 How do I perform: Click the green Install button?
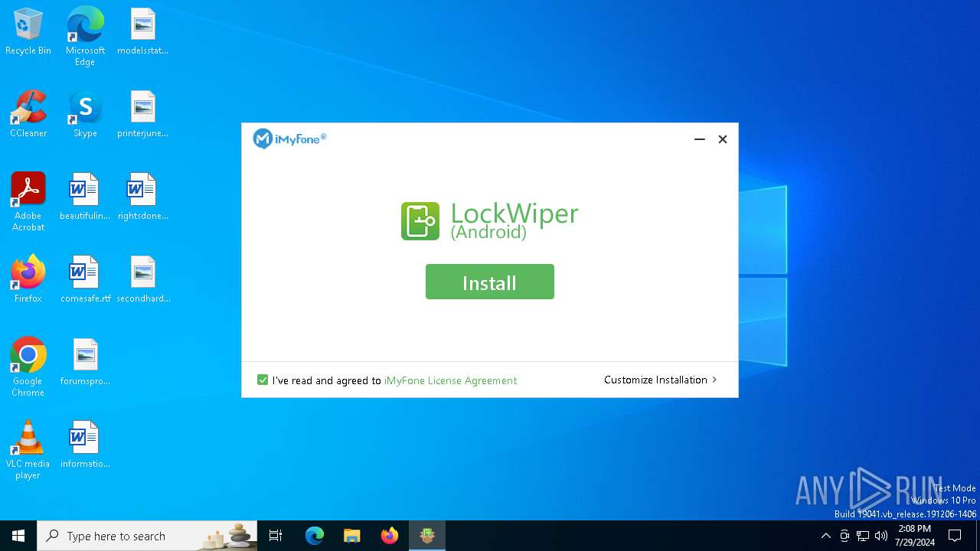pos(489,282)
